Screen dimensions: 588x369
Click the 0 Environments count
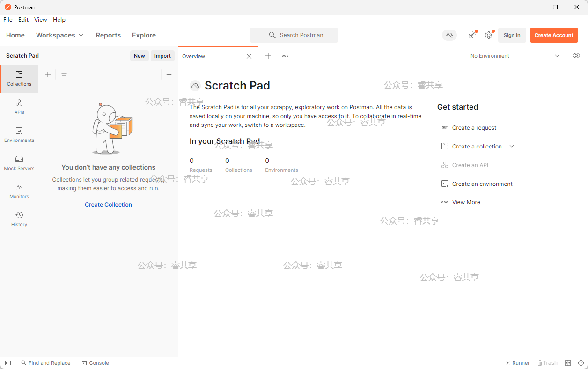[281, 165]
